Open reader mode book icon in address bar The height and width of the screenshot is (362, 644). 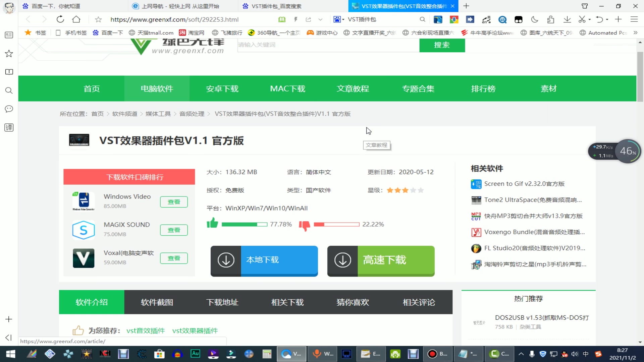click(x=282, y=19)
